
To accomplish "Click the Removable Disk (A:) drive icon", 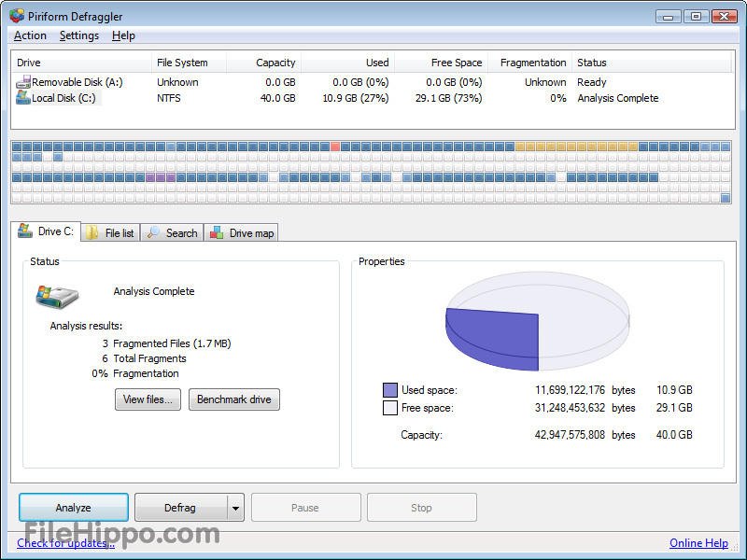I will (x=23, y=82).
